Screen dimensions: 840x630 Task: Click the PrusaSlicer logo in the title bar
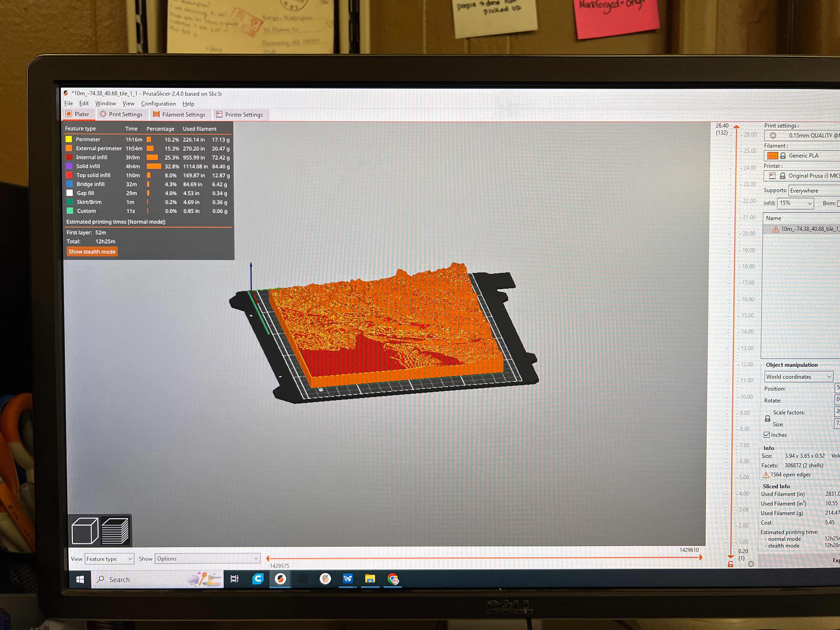point(66,93)
